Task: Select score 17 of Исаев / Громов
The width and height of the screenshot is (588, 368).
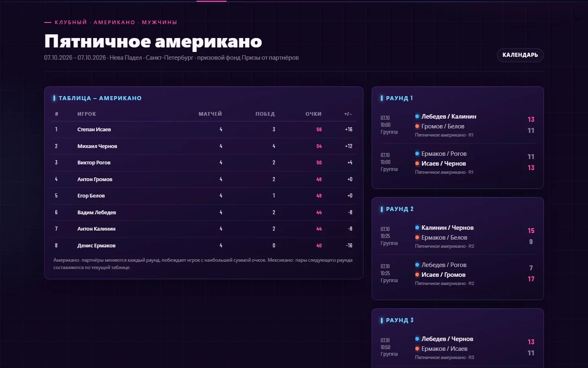Action: point(531,279)
